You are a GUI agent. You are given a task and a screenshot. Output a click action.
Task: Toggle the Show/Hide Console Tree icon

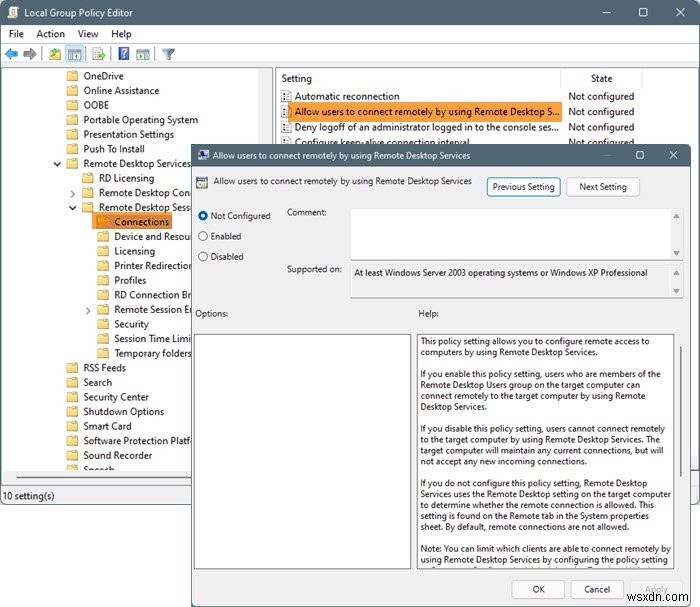pos(75,54)
